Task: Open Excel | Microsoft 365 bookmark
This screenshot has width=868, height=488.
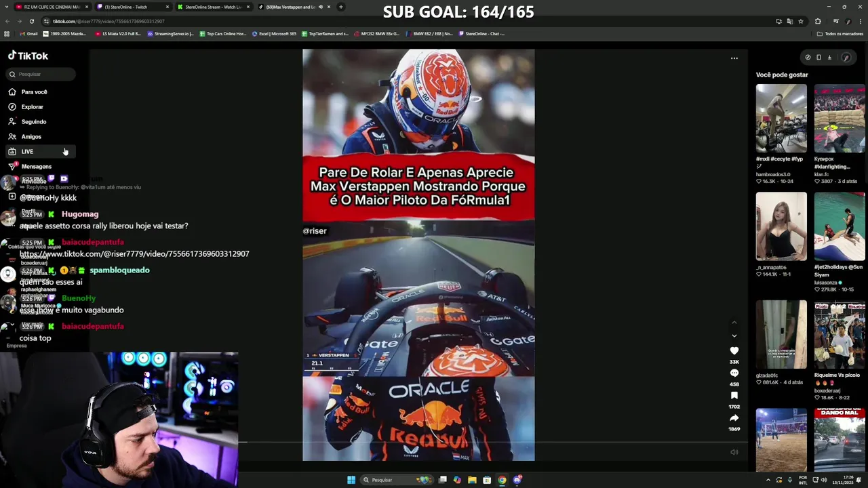Action: click(274, 34)
